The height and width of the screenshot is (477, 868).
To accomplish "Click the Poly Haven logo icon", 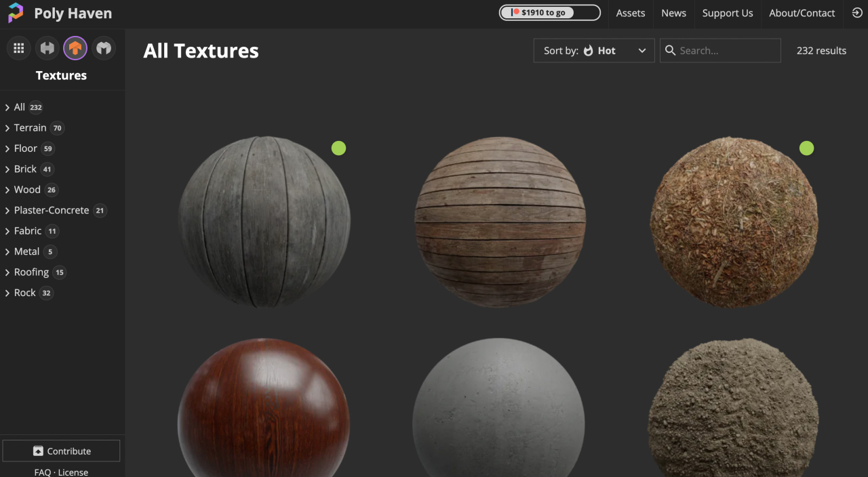I will click(16, 13).
